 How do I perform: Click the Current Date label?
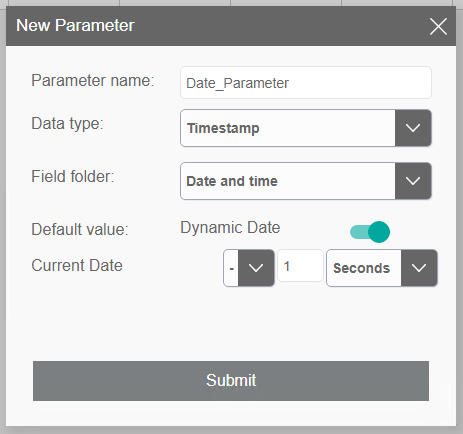77,266
